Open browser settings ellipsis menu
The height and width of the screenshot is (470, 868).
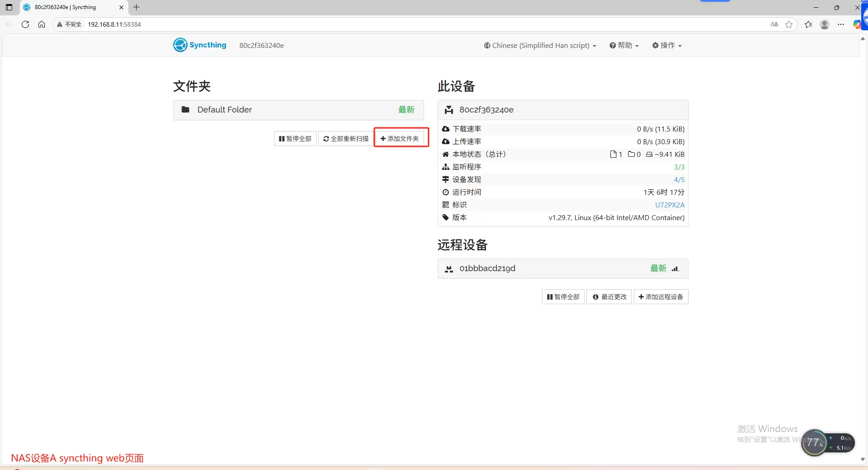(x=840, y=24)
